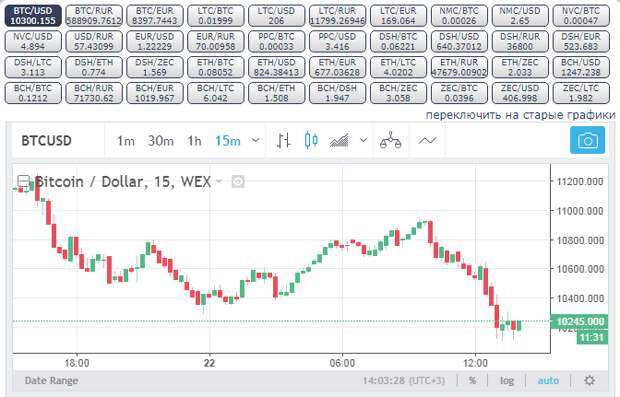Screen dimensions: 620x397
Task: Click the compare symbols balance icon
Action: click(x=390, y=140)
